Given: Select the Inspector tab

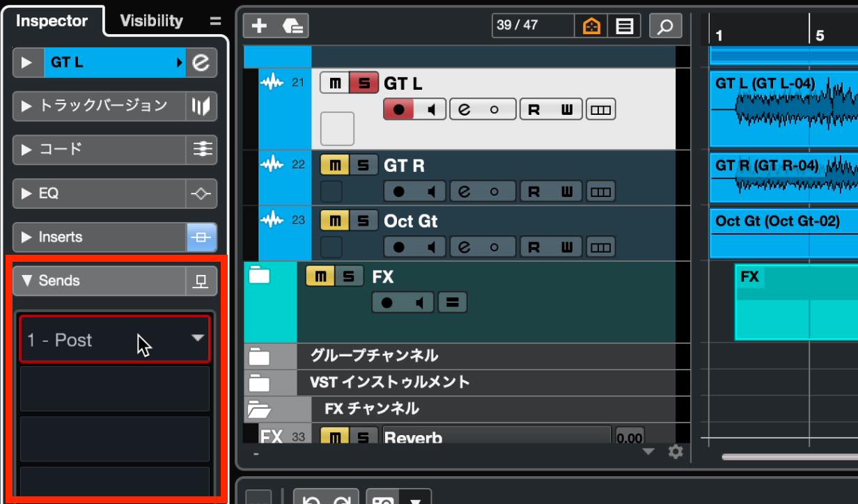Looking at the screenshot, I should click(52, 21).
